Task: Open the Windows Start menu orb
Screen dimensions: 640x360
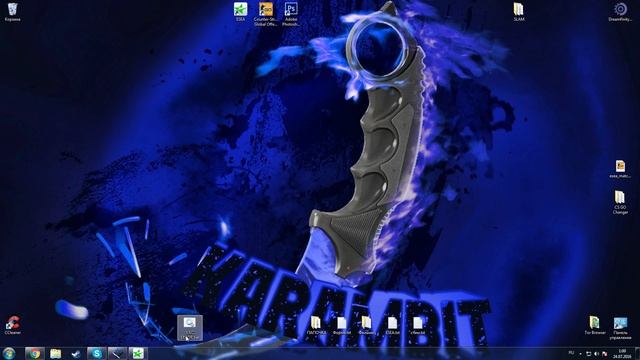Action: click(x=9, y=353)
